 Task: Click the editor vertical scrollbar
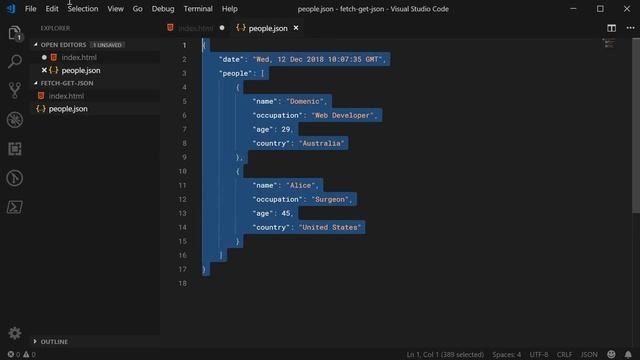click(636, 125)
